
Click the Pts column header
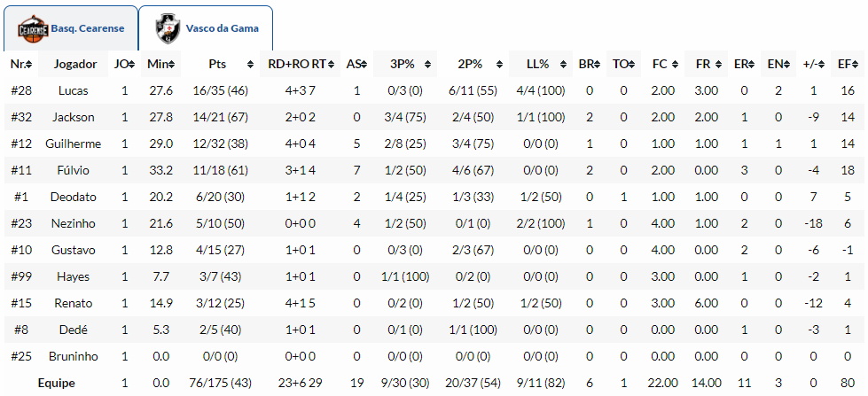(x=217, y=65)
